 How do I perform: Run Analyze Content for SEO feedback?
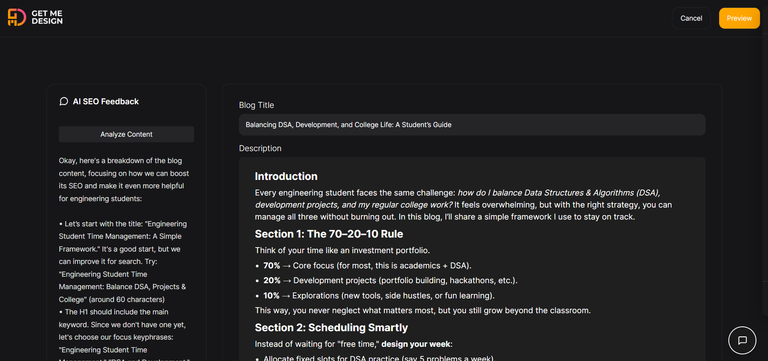[126, 134]
